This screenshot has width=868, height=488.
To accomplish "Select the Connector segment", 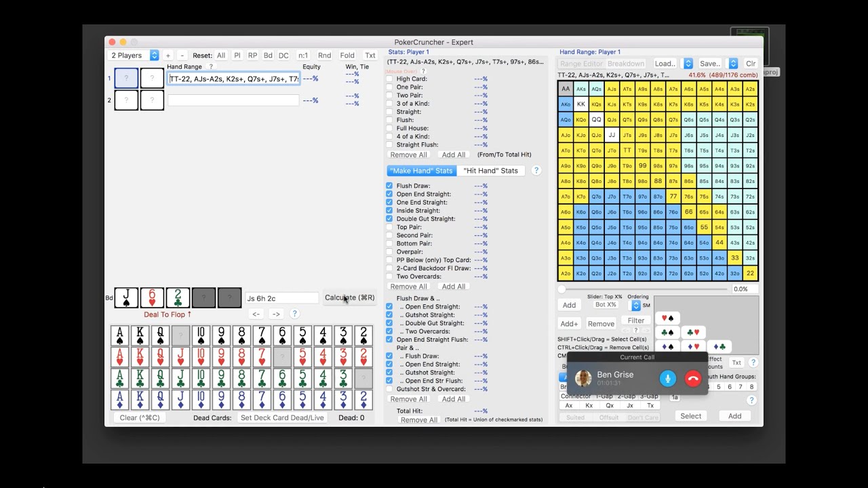I will [575, 396].
